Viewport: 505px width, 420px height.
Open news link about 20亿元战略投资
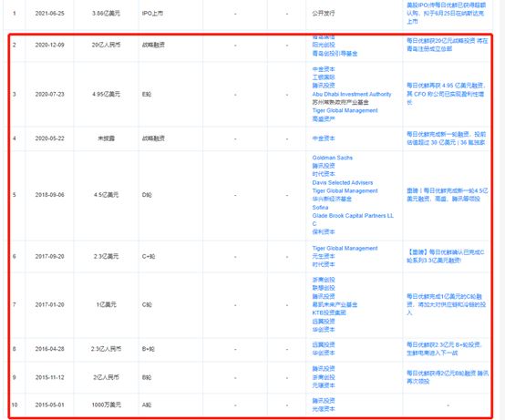coord(447,45)
